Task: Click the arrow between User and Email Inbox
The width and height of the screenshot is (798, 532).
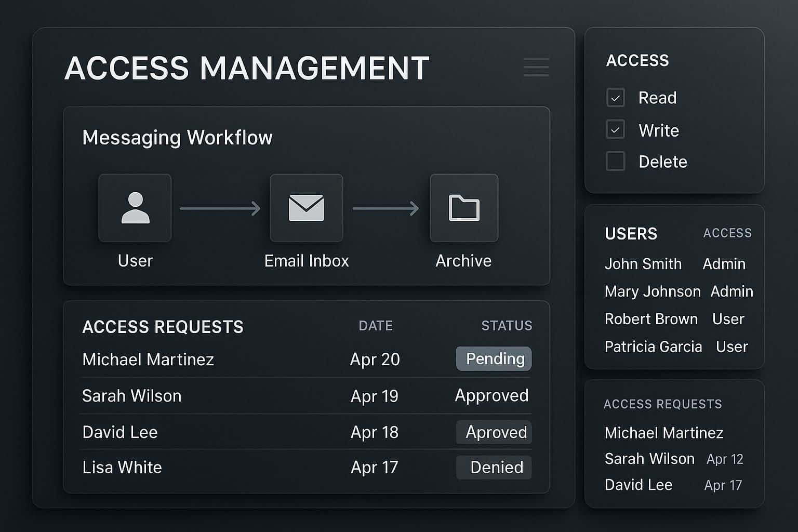Action: (219, 208)
